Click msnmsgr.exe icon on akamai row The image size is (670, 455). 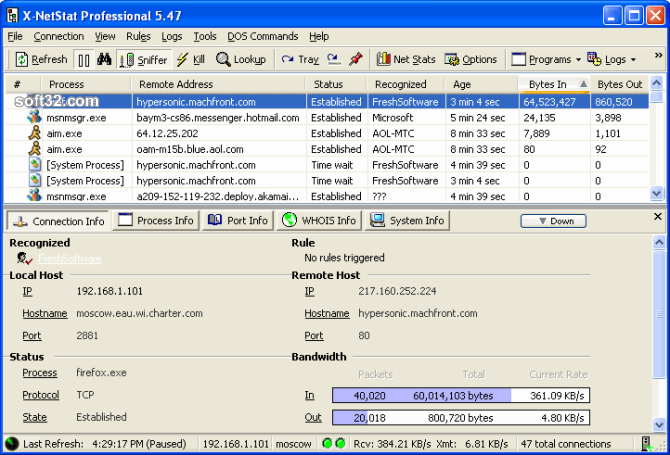pyautogui.click(x=35, y=195)
